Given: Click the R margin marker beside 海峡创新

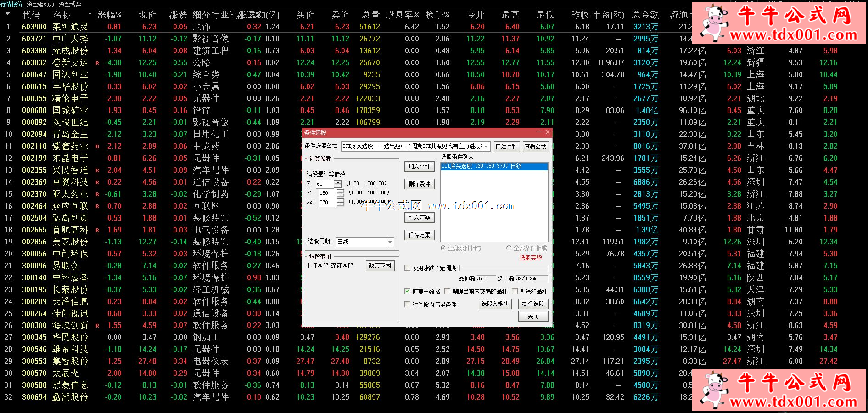Looking at the screenshot, I should pyautogui.click(x=97, y=326).
